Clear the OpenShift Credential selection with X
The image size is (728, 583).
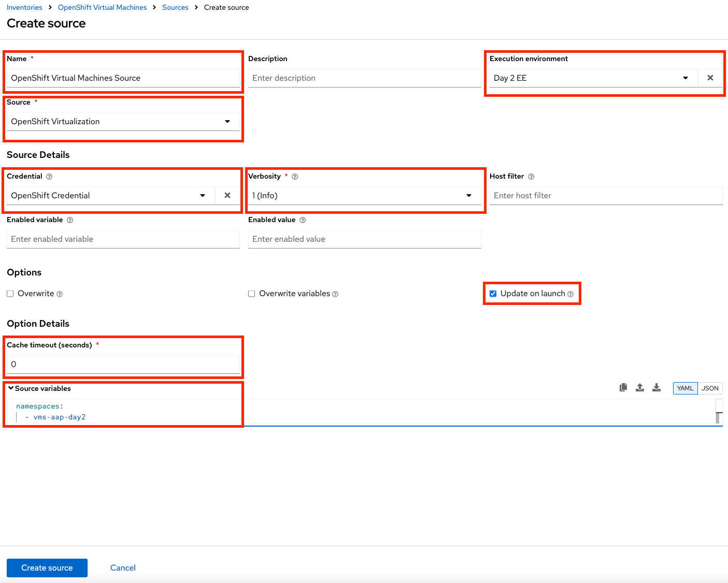coord(227,195)
